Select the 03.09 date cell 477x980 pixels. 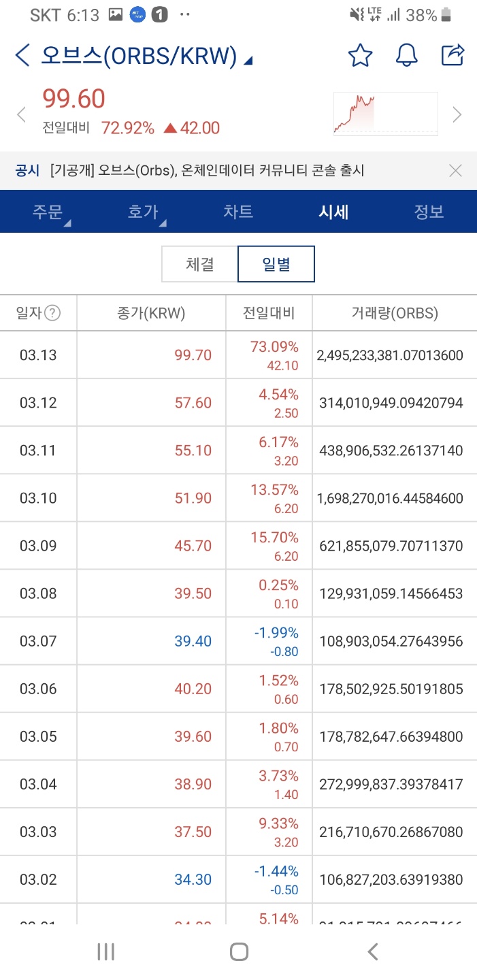[38, 545]
